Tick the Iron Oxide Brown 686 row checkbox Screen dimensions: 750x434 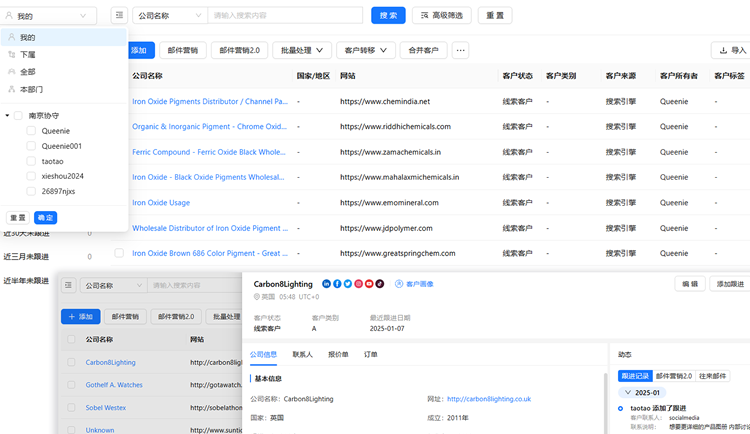pos(119,253)
